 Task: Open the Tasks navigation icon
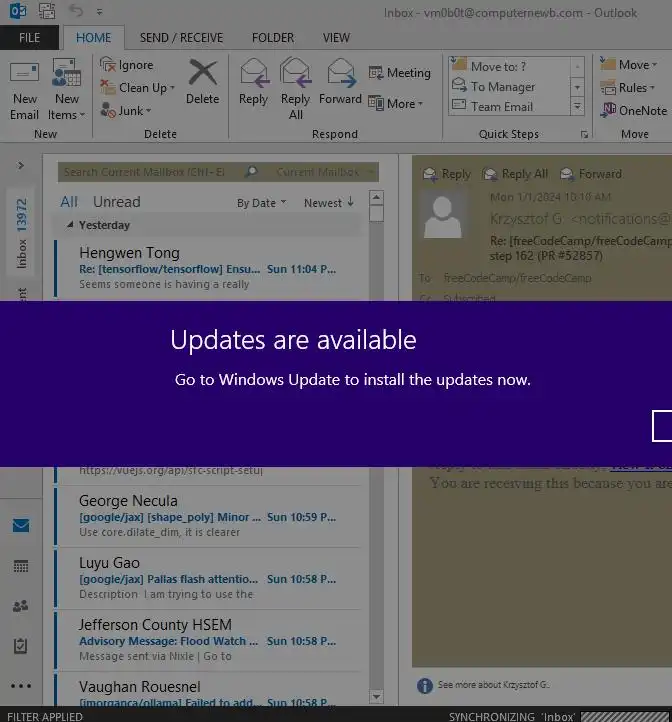tap(21, 646)
